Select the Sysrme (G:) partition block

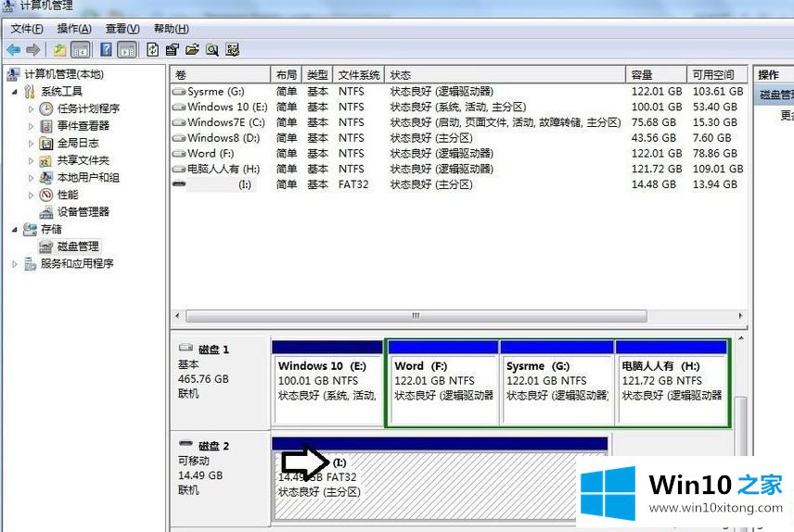(x=557, y=383)
